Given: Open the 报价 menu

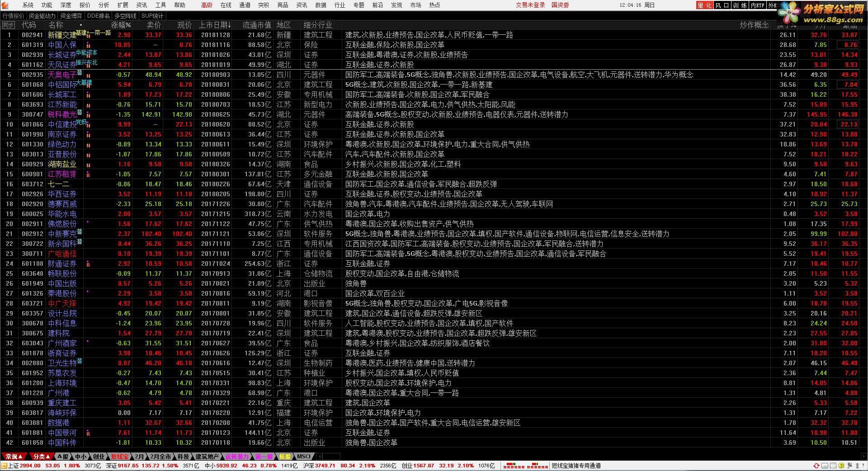Looking at the screenshot, I should tap(85, 5).
